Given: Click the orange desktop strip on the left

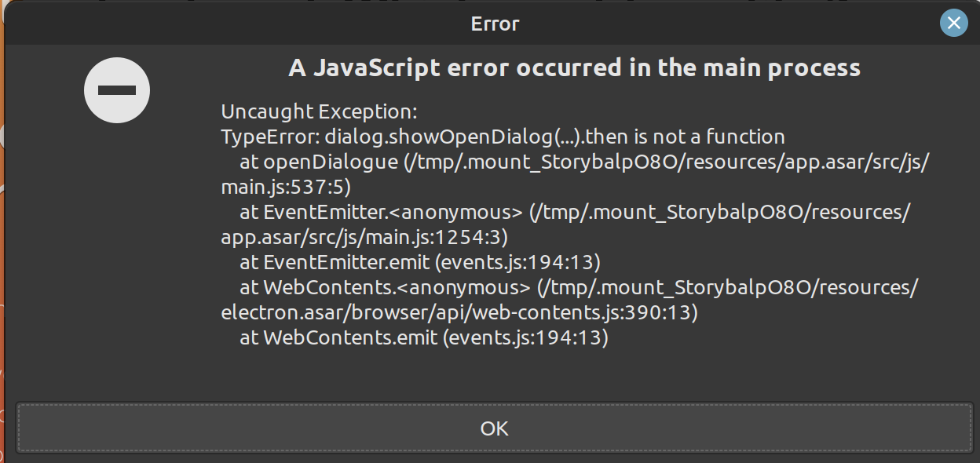Looking at the screenshot, I should click(2, 235).
